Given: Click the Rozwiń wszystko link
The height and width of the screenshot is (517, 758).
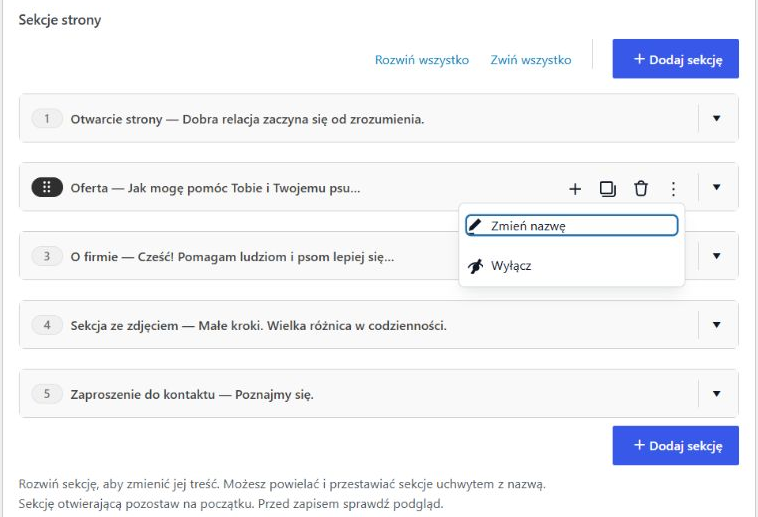Looking at the screenshot, I should 422,60.
